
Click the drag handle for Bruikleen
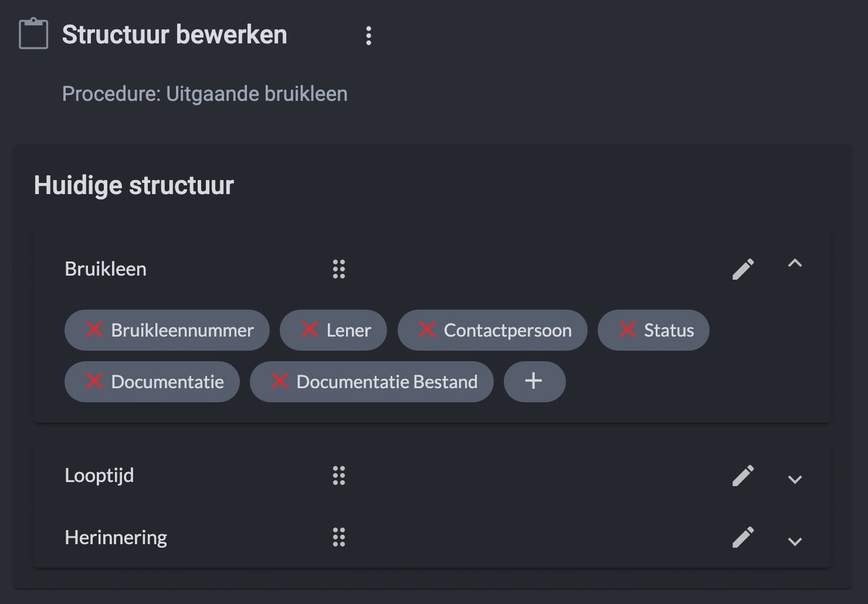339,269
